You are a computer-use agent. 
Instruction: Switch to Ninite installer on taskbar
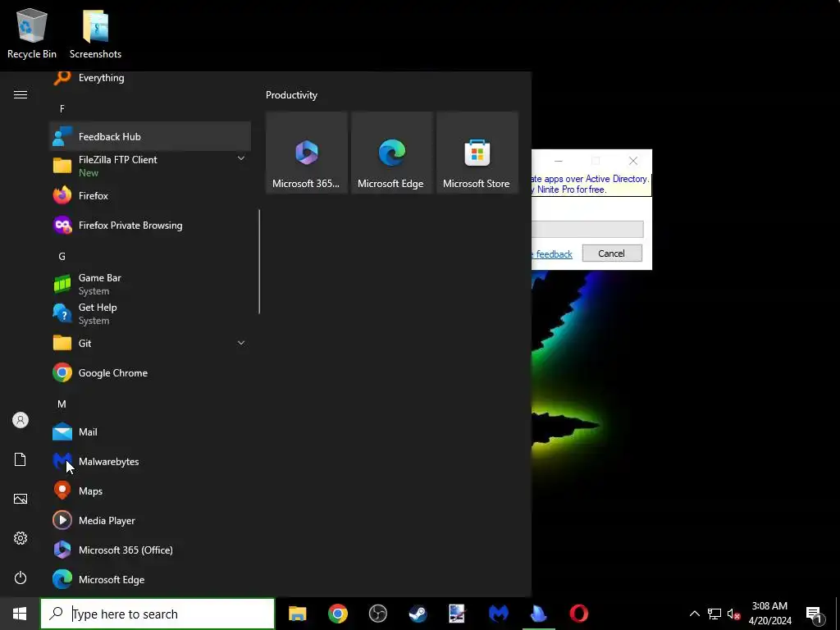click(x=538, y=614)
